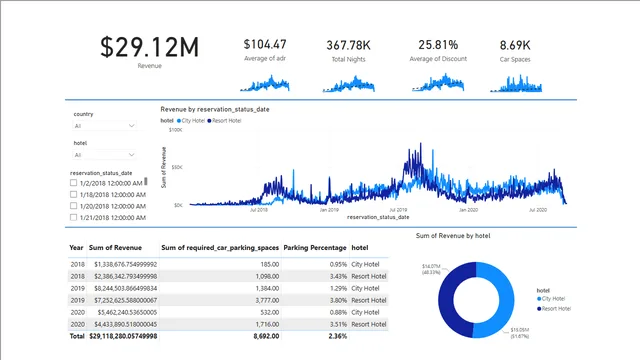Click the $15.05M donut data label
Screen dimensions: 640x360
520,333
